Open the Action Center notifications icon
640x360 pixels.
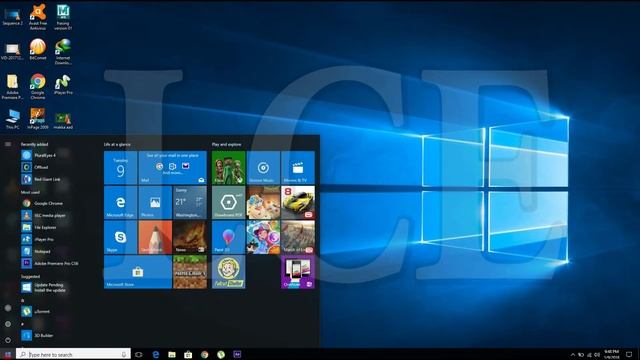(629, 355)
